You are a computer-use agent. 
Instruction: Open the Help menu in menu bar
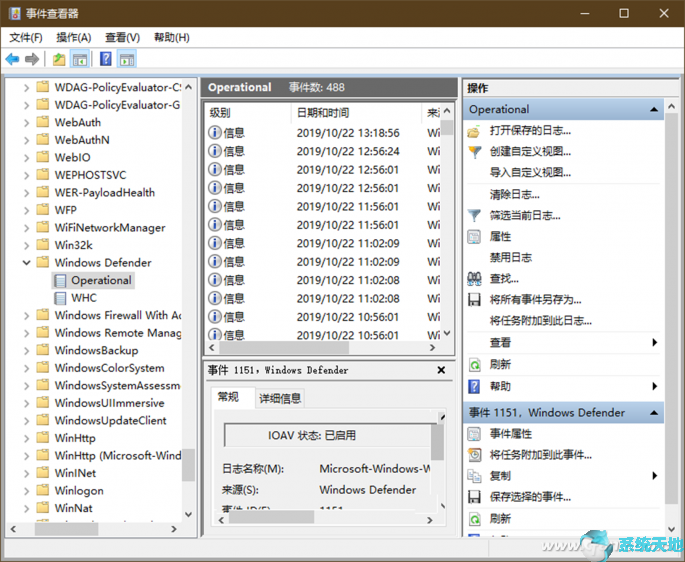pyautogui.click(x=172, y=38)
